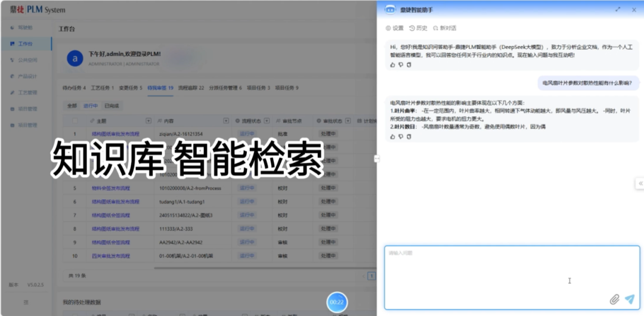This screenshot has height=316, width=644.
Task: Open row 7 结构图纸会签流程 link
Action: point(111,215)
